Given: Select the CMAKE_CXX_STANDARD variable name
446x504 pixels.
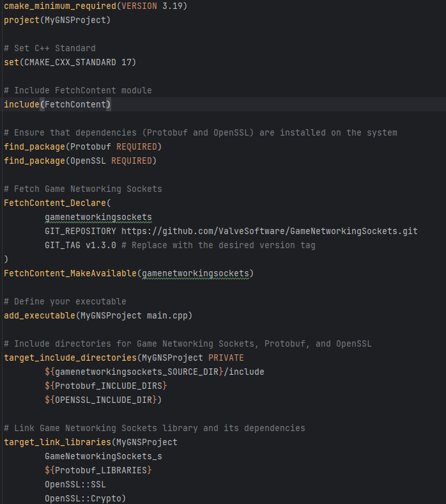Looking at the screenshot, I should pos(70,62).
